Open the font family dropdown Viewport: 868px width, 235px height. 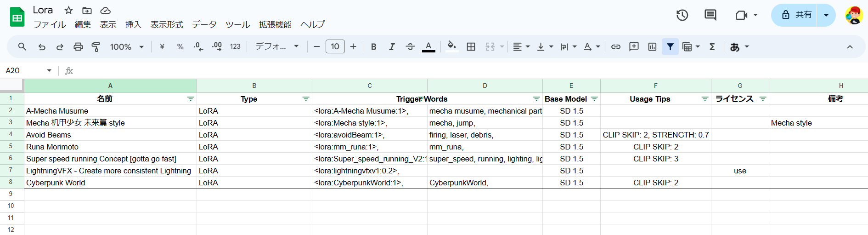click(277, 47)
